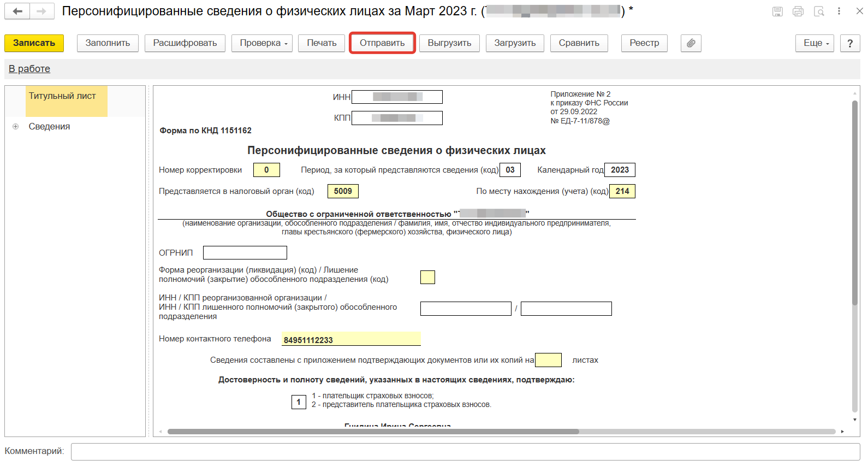This screenshot has height=466, width=868.
Task: Click the save diskette icon
Action: pos(777,11)
